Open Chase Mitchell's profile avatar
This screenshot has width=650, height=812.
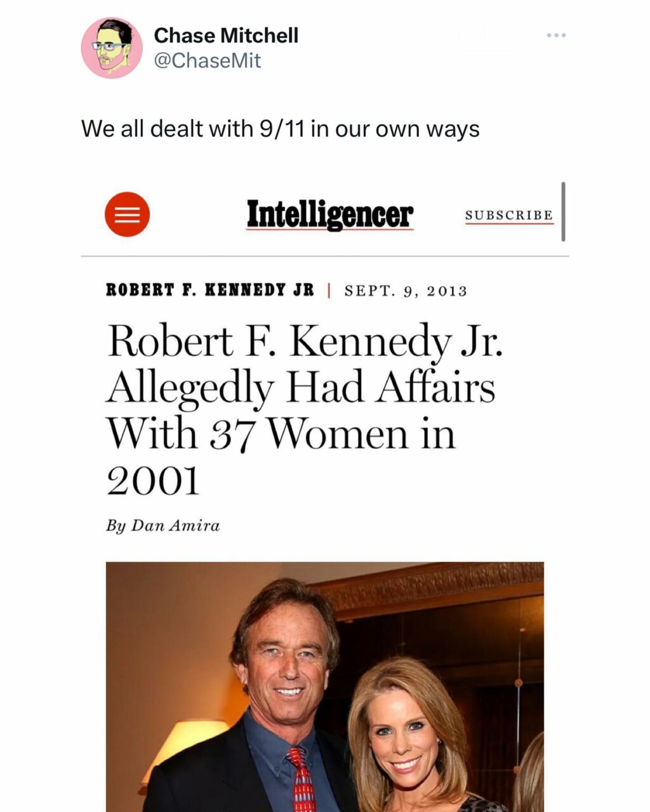pos(112,48)
